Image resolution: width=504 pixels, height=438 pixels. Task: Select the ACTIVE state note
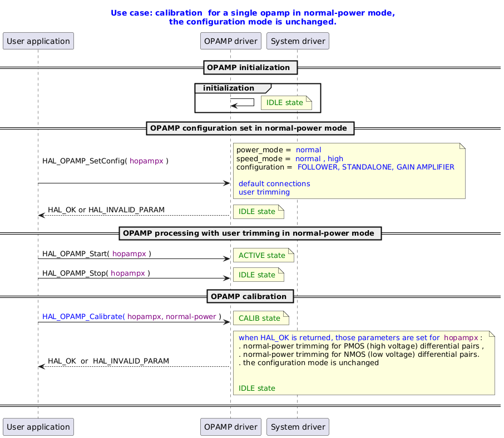click(263, 255)
